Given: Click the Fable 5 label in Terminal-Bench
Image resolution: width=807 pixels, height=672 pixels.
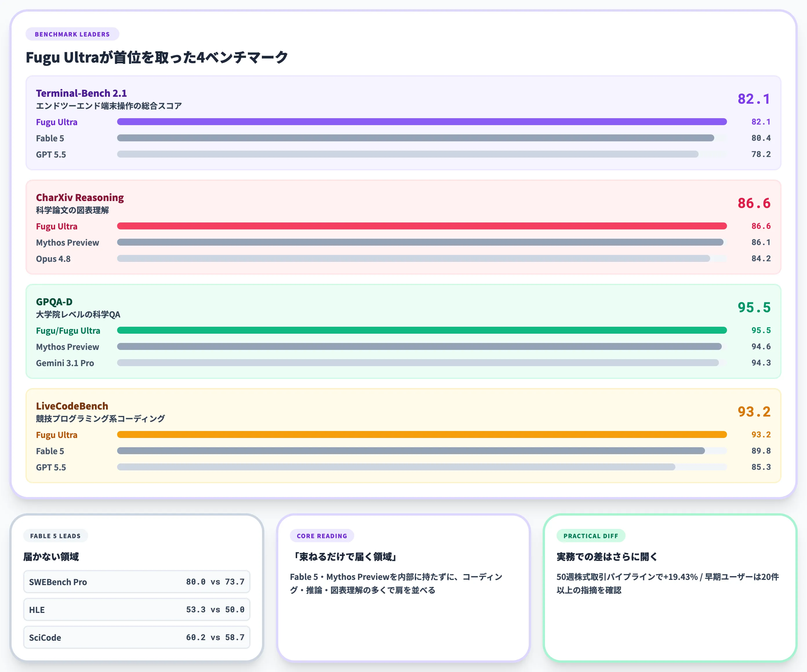Looking at the screenshot, I should (50, 138).
